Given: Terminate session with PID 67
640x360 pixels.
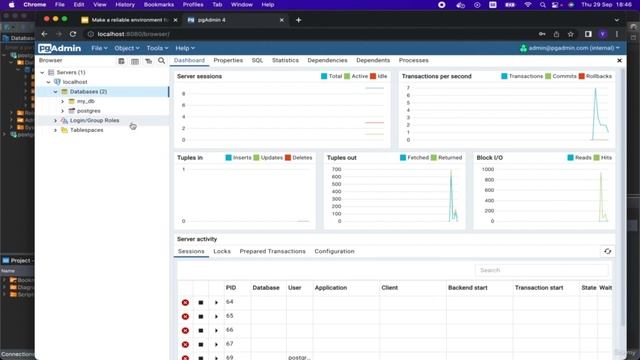Looking at the screenshot, I should click(185, 344).
